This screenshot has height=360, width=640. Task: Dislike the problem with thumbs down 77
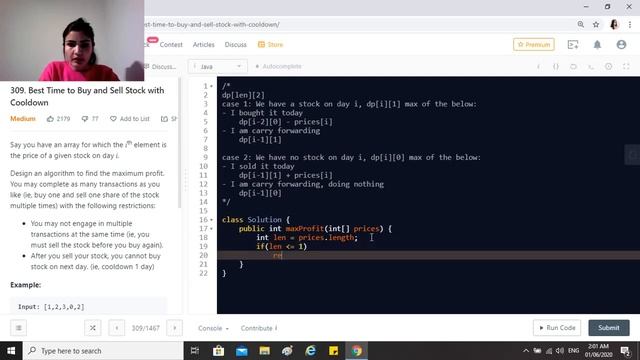tap(90, 119)
